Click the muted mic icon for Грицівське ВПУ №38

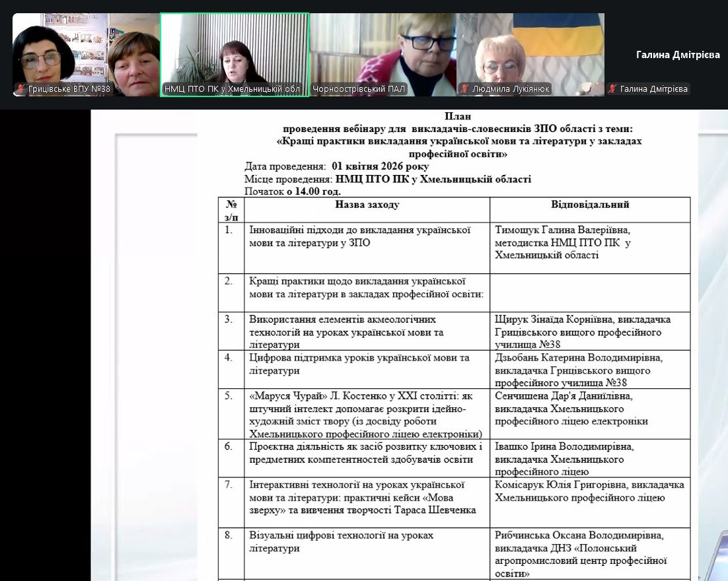coord(21,88)
